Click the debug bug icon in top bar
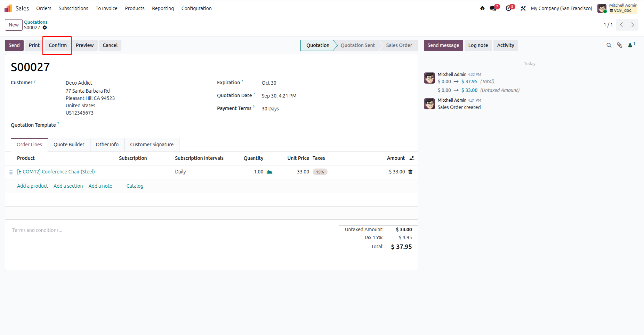This screenshot has width=644, height=335. (x=482, y=8)
